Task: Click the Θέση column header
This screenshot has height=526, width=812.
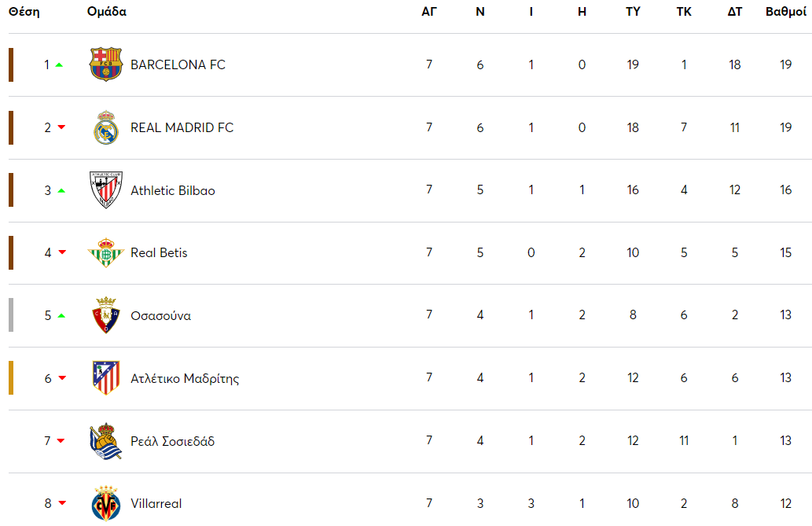Action: pyautogui.click(x=24, y=12)
